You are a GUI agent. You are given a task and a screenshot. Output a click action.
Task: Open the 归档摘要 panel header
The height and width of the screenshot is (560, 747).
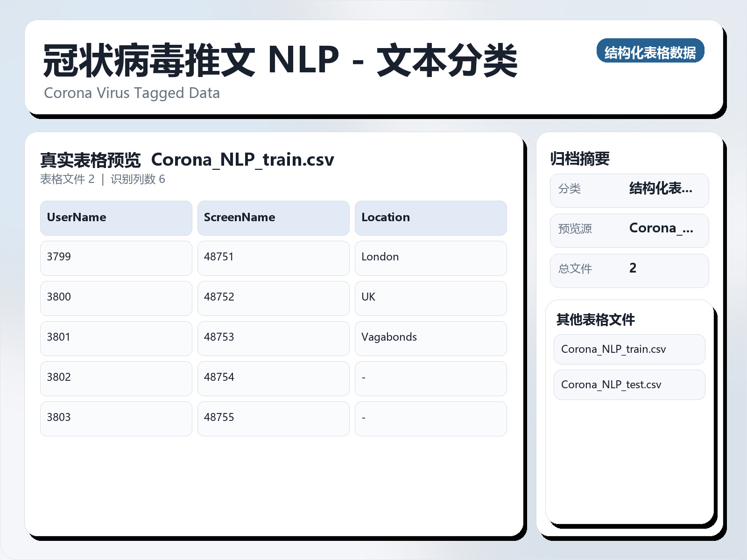pos(581,158)
